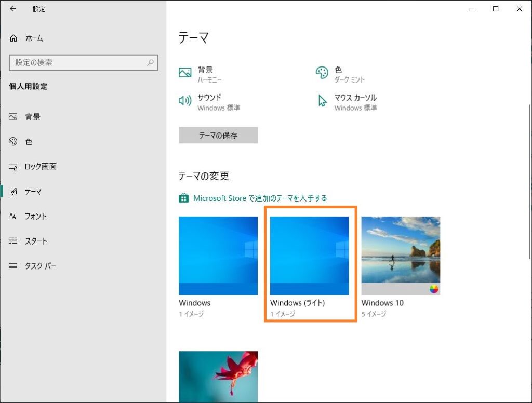
Task: Click the テーマの変更 heading
Action: pyautogui.click(x=204, y=176)
